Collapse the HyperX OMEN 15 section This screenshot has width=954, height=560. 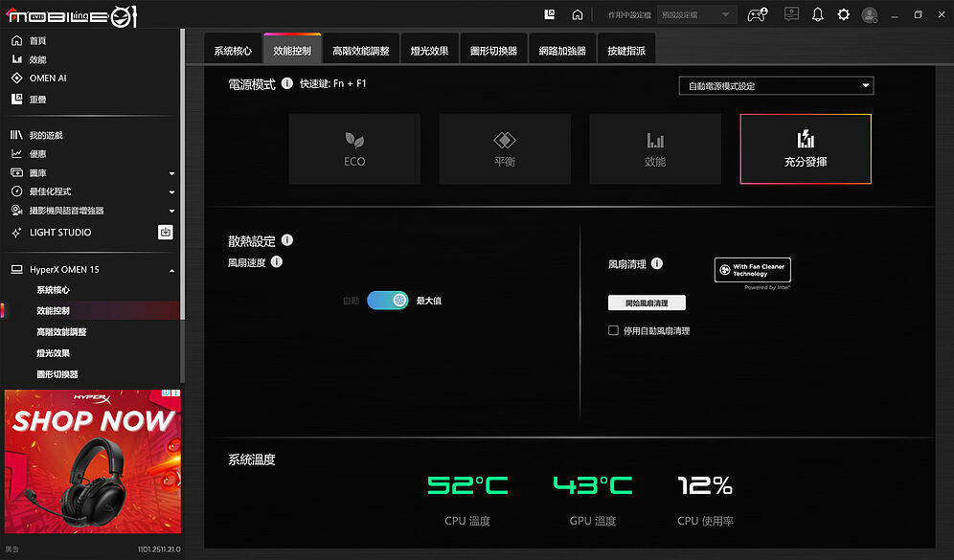[x=171, y=270]
